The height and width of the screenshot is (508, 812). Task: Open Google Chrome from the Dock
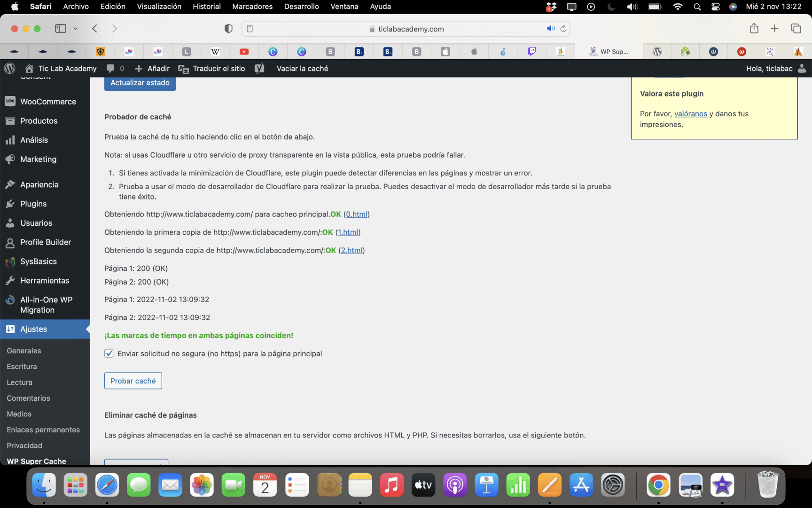658,485
